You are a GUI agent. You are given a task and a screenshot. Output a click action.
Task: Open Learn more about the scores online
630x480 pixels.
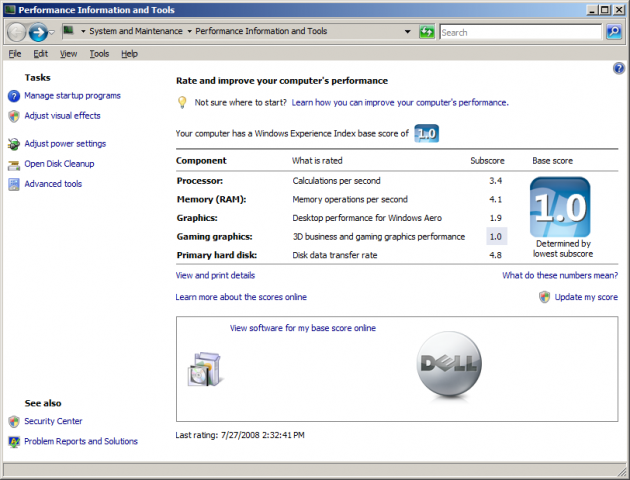[x=241, y=297]
